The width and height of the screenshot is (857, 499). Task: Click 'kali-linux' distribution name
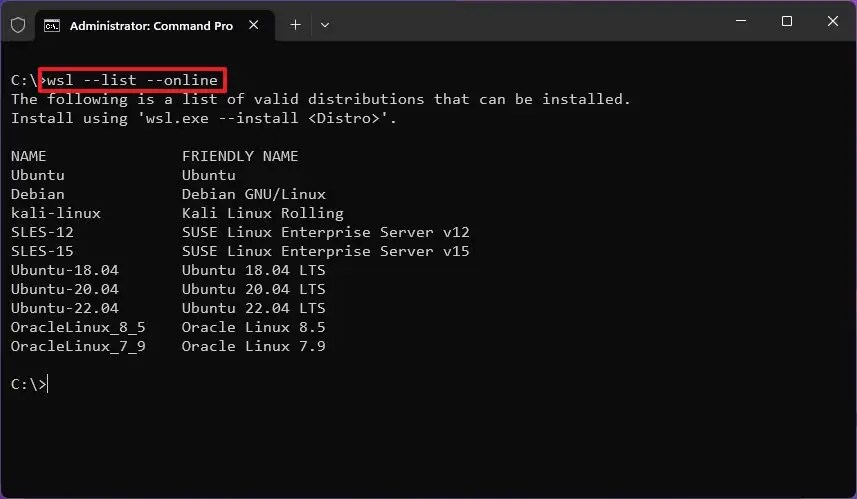(x=56, y=213)
